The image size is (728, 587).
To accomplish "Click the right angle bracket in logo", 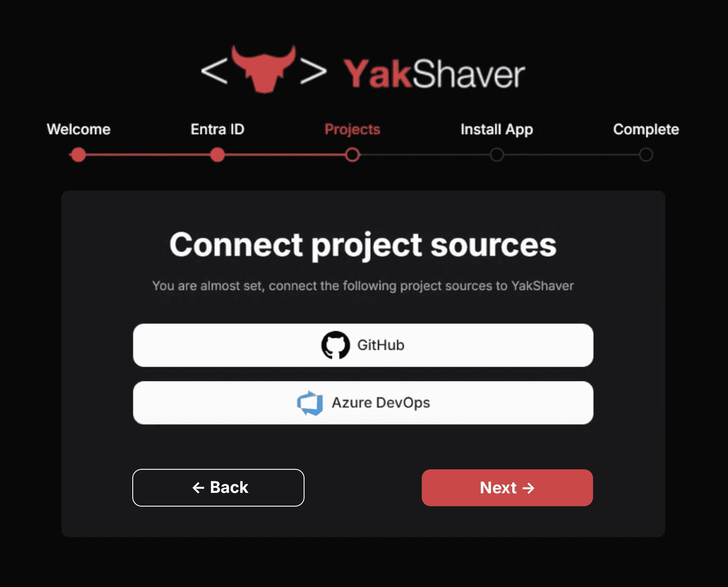I will coord(314,71).
